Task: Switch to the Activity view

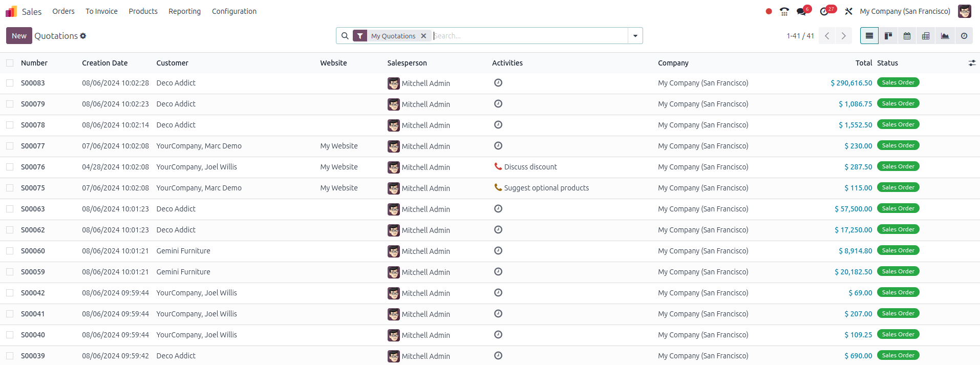Action: coord(964,36)
